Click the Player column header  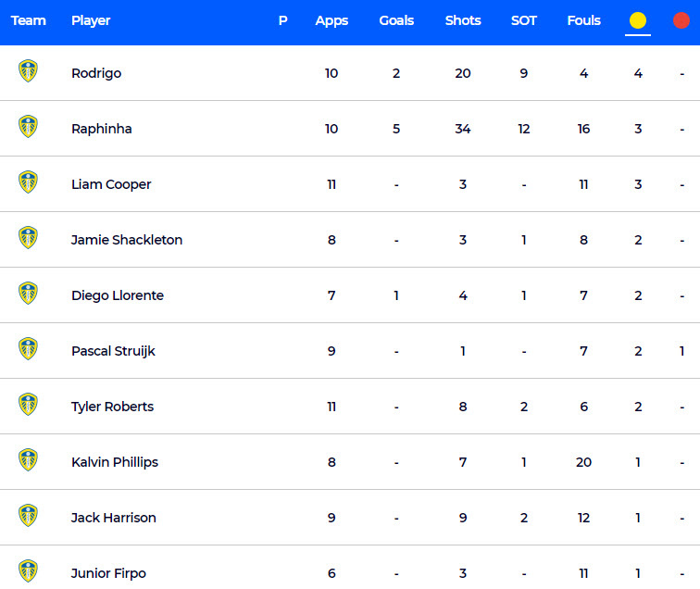click(x=91, y=21)
